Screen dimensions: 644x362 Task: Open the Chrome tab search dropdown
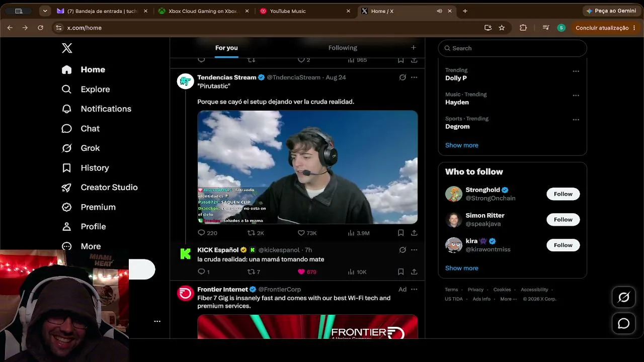pos(45,11)
